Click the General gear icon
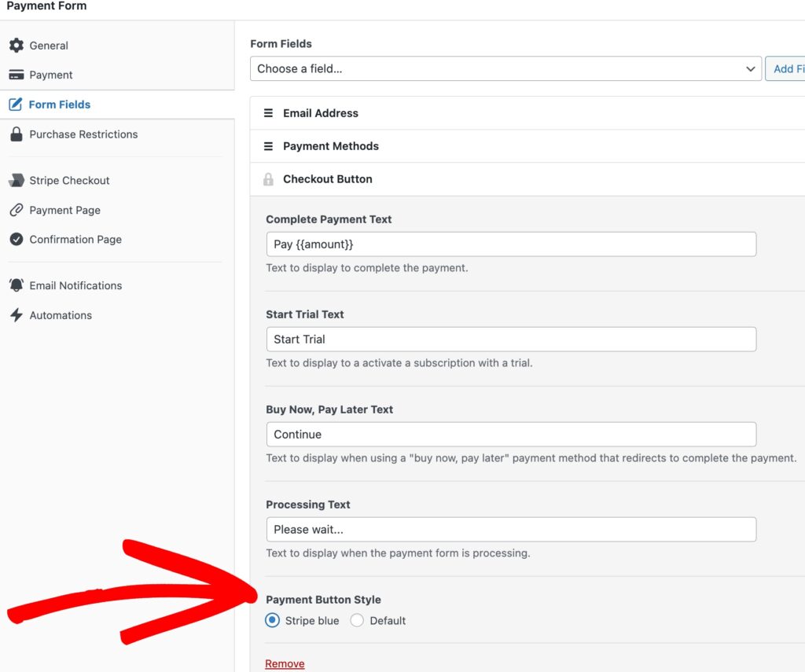This screenshot has height=672, width=805. pyautogui.click(x=16, y=46)
